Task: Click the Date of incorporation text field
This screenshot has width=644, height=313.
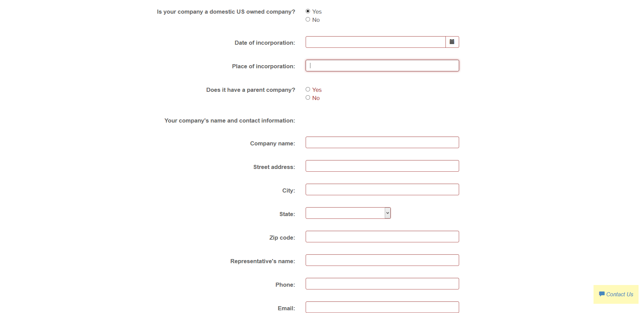Action: [375, 42]
